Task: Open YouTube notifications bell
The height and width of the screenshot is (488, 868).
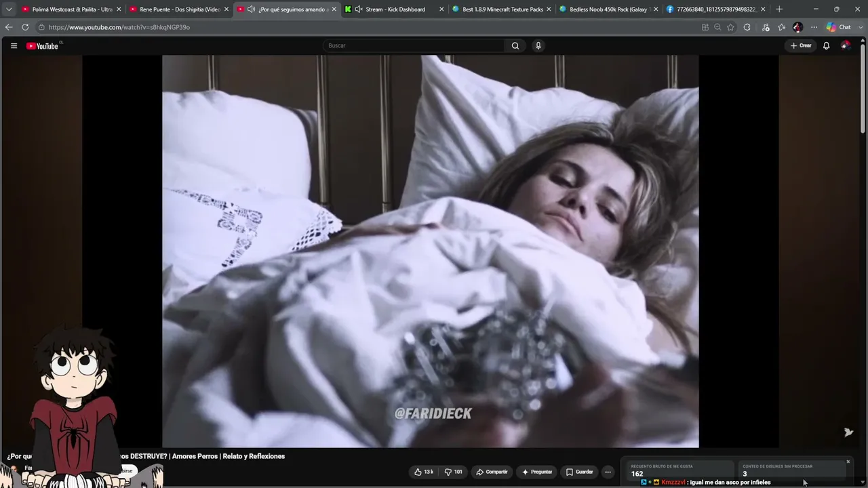Action: (x=826, y=45)
